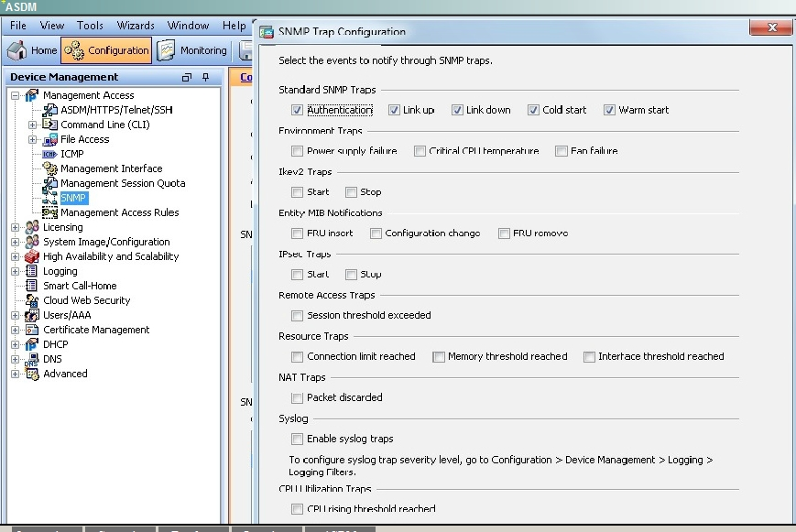Click the Cloud Web Security icon
The width and height of the screenshot is (796, 532).
[x=32, y=300]
